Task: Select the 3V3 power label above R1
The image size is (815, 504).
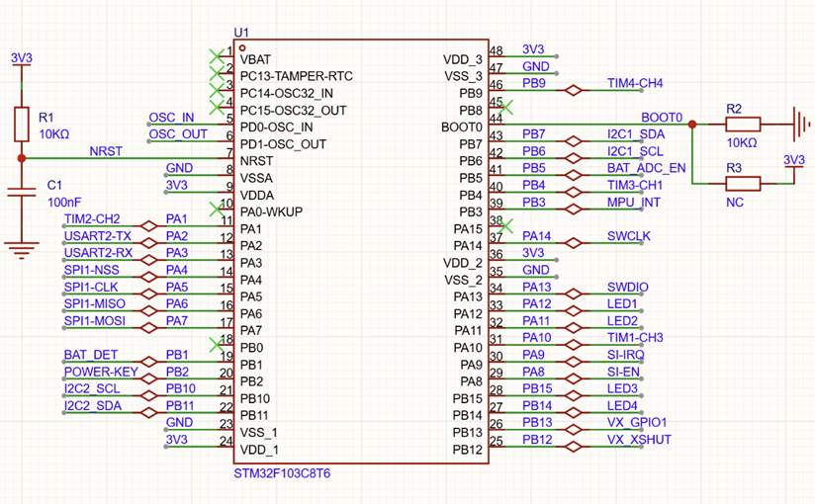Action: pyautogui.click(x=22, y=58)
